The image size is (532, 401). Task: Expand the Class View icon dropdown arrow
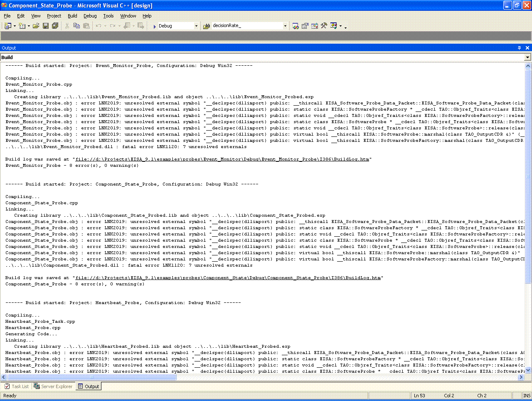[340, 26]
